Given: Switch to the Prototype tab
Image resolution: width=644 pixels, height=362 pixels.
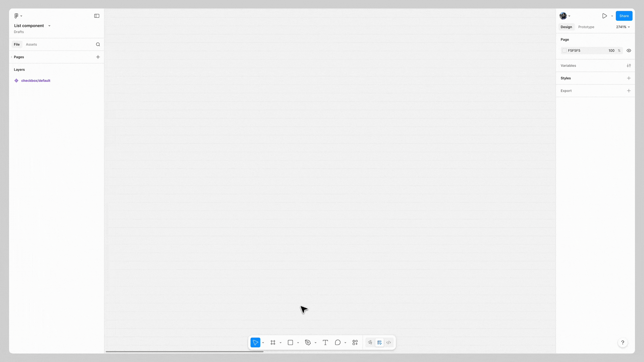Looking at the screenshot, I should 586,27.
